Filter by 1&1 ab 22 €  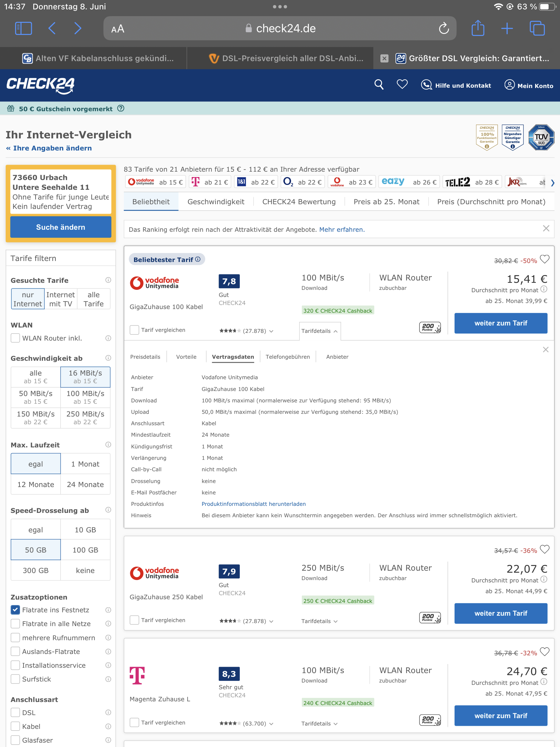pyautogui.click(x=256, y=182)
